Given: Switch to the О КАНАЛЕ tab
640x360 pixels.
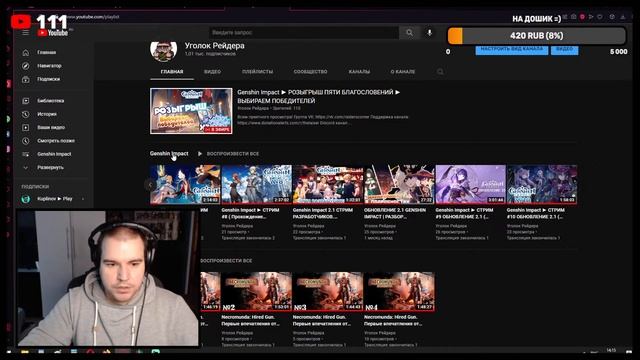Looking at the screenshot, I should tap(402, 71).
